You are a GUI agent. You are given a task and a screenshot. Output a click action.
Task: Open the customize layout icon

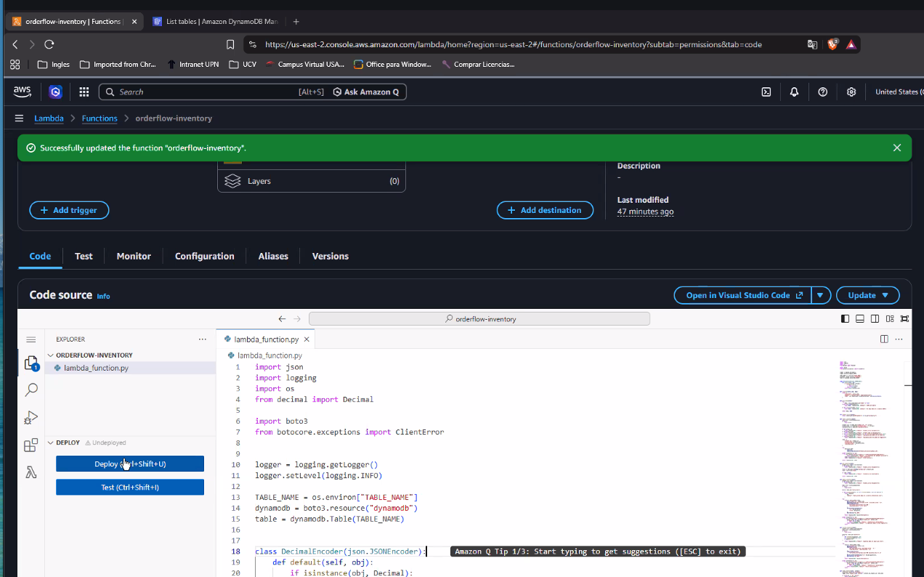[x=890, y=319]
